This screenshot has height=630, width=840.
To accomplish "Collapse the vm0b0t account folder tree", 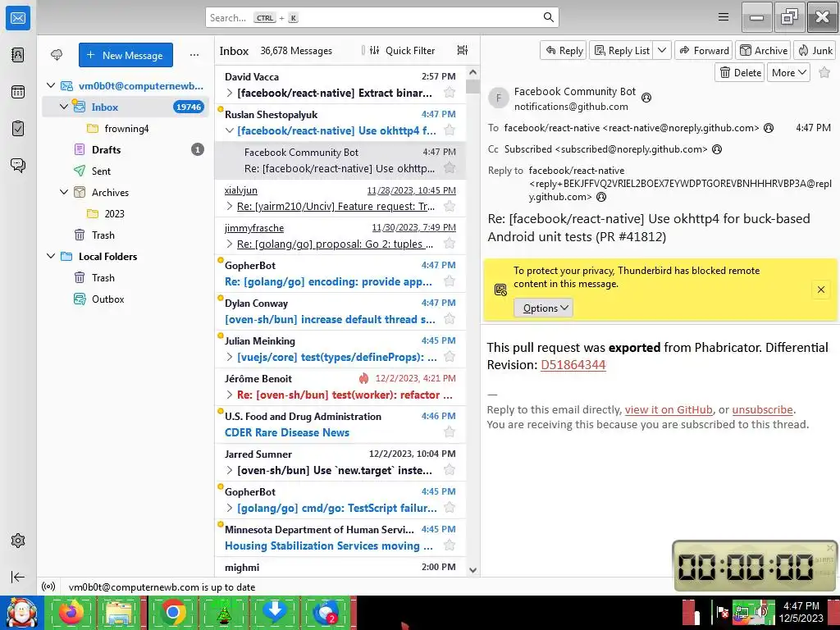I will (51, 85).
